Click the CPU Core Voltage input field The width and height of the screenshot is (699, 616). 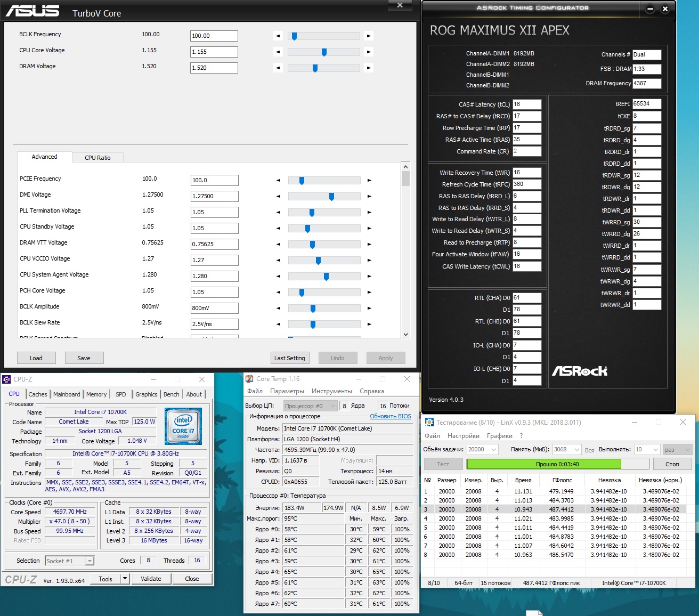[214, 52]
